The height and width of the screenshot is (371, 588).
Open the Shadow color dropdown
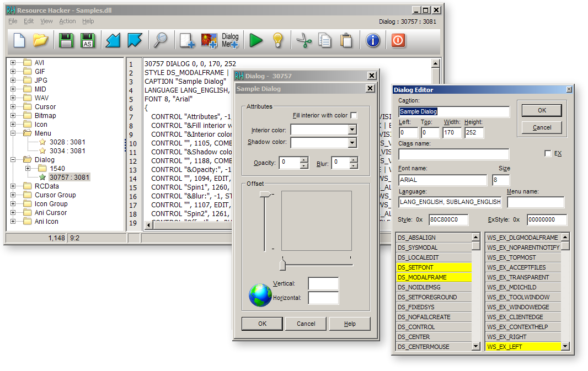pos(352,143)
